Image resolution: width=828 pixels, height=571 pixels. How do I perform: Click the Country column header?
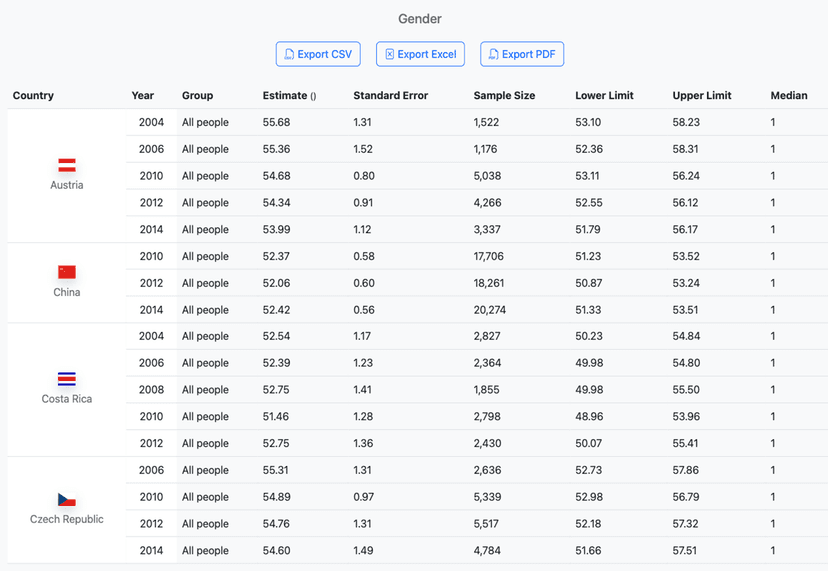pos(33,96)
